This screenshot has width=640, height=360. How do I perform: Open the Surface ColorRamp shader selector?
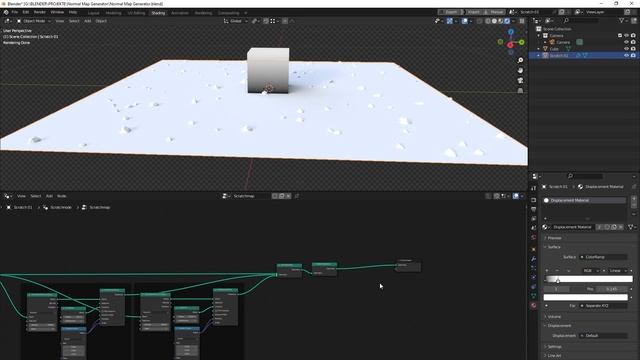point(603,257)
